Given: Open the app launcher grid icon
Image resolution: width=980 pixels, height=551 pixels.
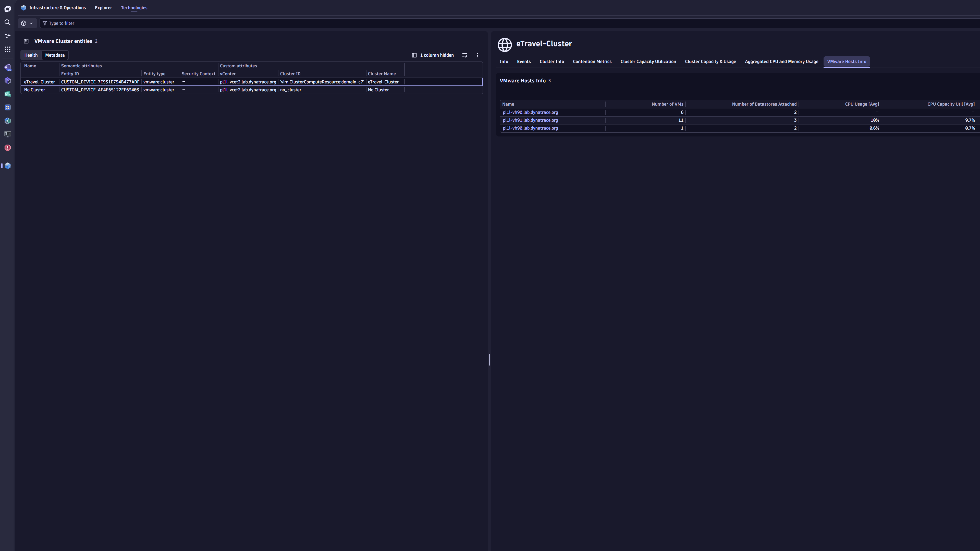Looking at the screenshot, I should click(x=7, y=49).
